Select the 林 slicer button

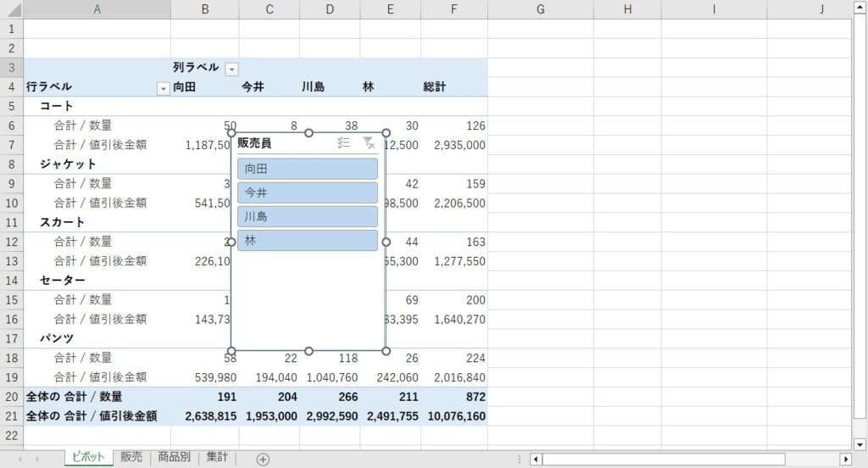pyautogui.click(x=307, y=241)
